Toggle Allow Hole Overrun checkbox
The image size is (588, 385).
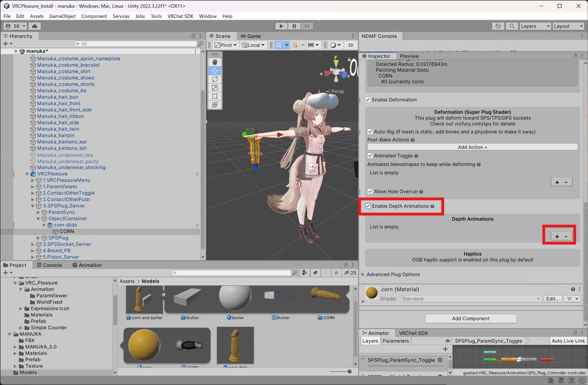(370, 191)
